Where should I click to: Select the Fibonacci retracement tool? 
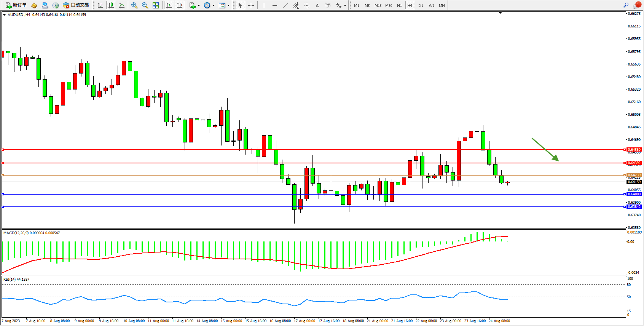(x=307, y=5)
